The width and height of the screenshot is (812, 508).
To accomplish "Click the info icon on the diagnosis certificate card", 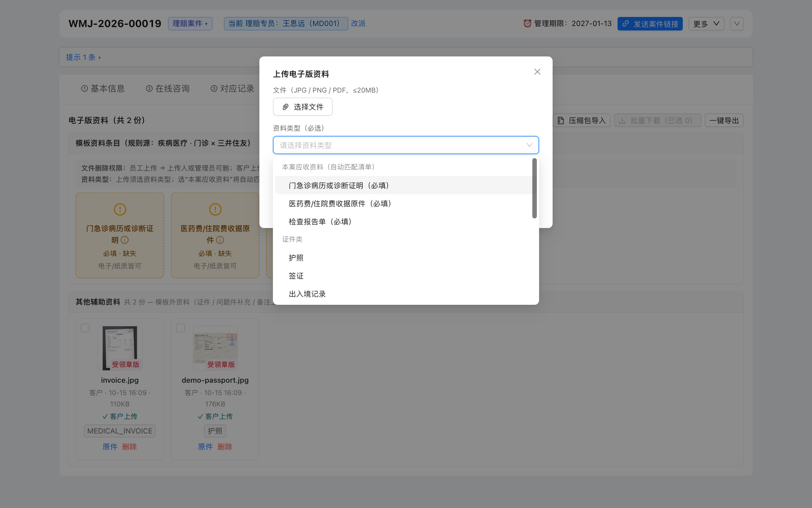I will pos(125,240).
